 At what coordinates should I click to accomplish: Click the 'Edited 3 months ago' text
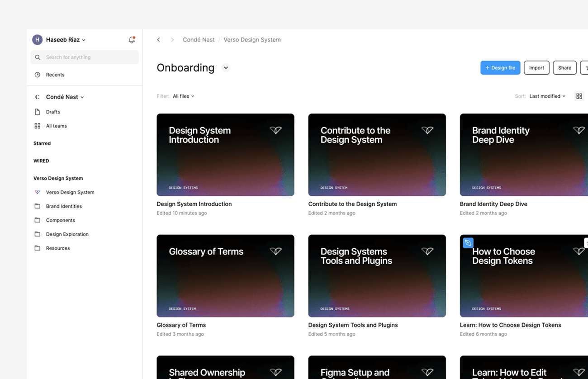pos(180,334)
